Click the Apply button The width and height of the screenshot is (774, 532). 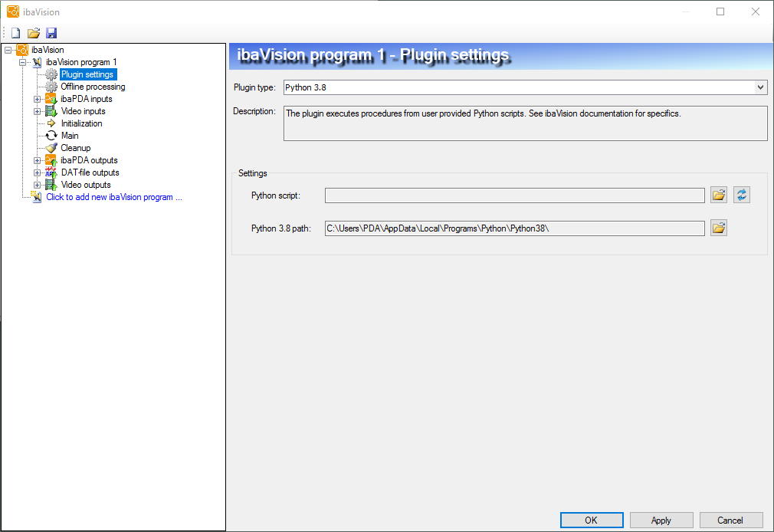[x=661, y=520]
